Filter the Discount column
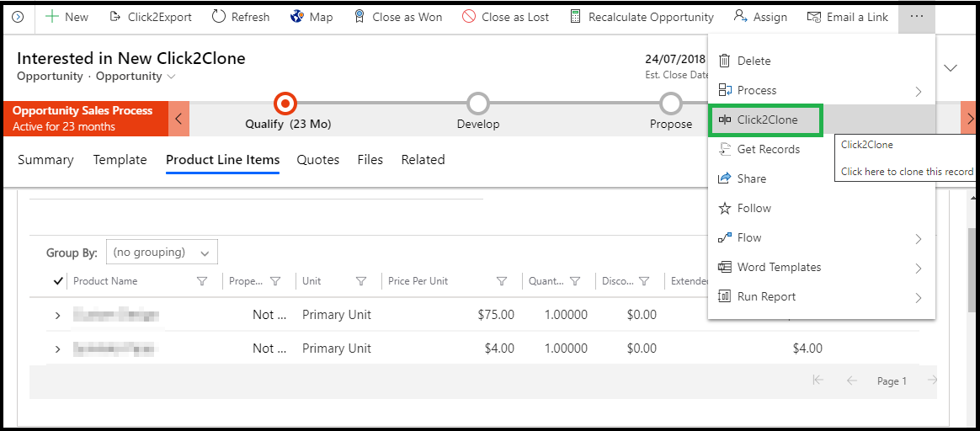The height and width of the screenshot is (431, 980). (644, 281)
